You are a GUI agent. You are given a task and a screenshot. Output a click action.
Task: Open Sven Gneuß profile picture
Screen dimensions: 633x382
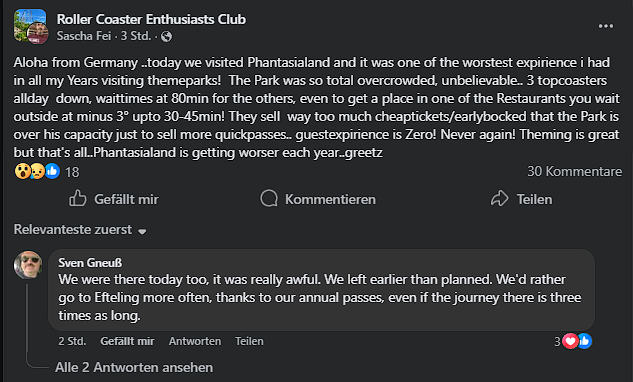pos(28,265)
